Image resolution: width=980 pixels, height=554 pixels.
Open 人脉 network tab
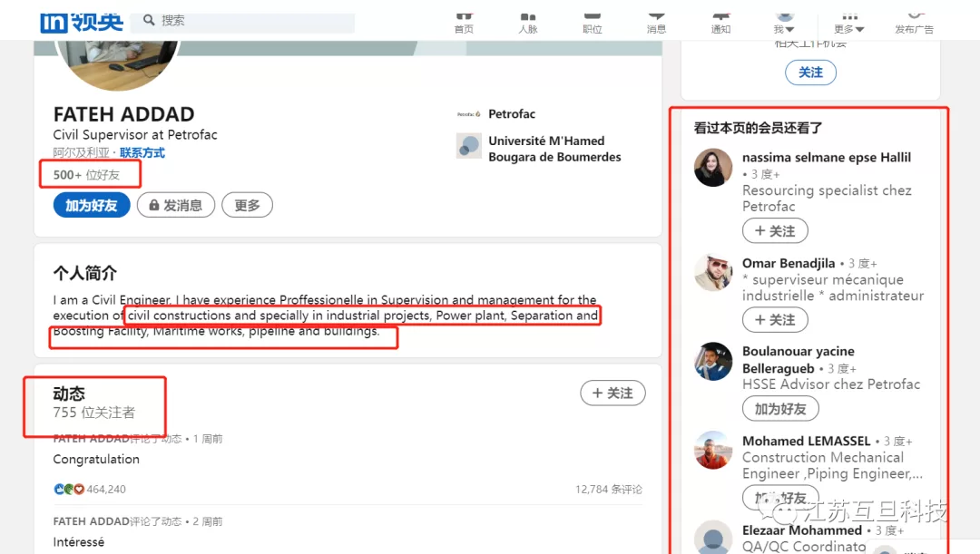[x=528, y=23]
